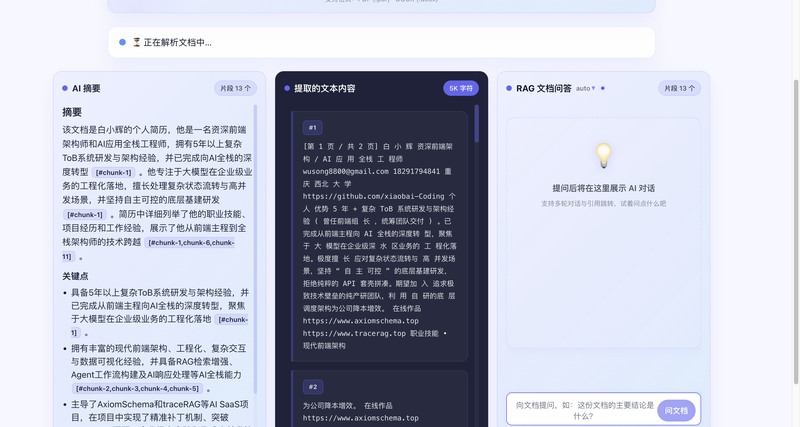Click the dot icon beside 提取的文本内容 title
800x427 pixels.
click(287, 88)
